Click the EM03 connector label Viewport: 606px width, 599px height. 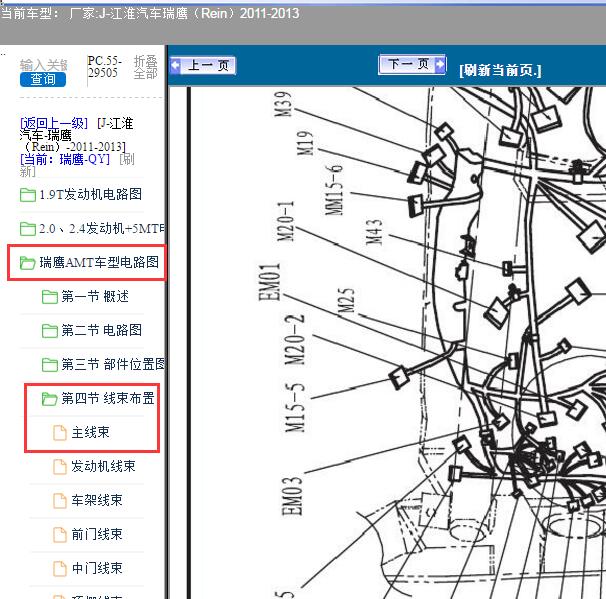[292, 496]
